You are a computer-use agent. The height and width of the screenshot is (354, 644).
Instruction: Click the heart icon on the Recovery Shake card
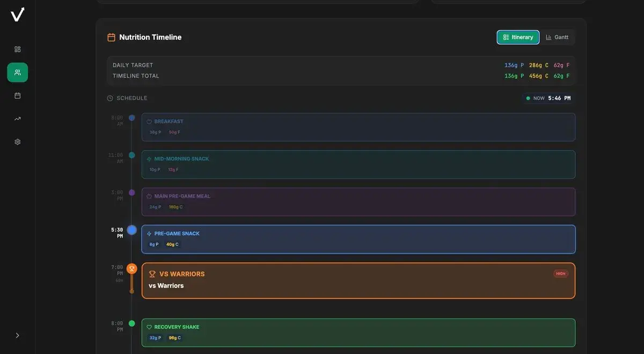coord(149,327)
